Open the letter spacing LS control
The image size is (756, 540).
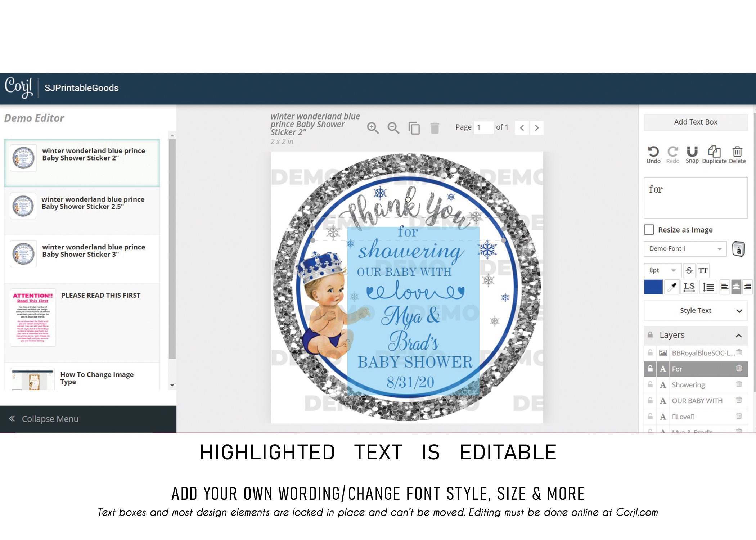689,287
